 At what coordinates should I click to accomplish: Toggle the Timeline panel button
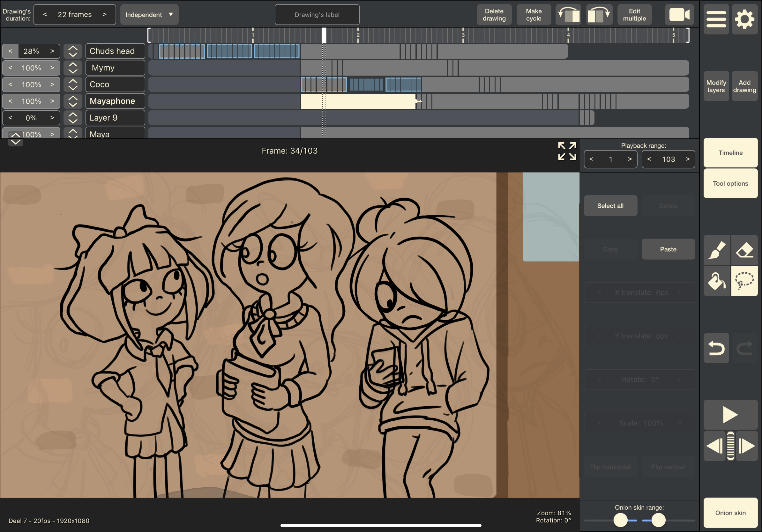[x=730, y=152]
